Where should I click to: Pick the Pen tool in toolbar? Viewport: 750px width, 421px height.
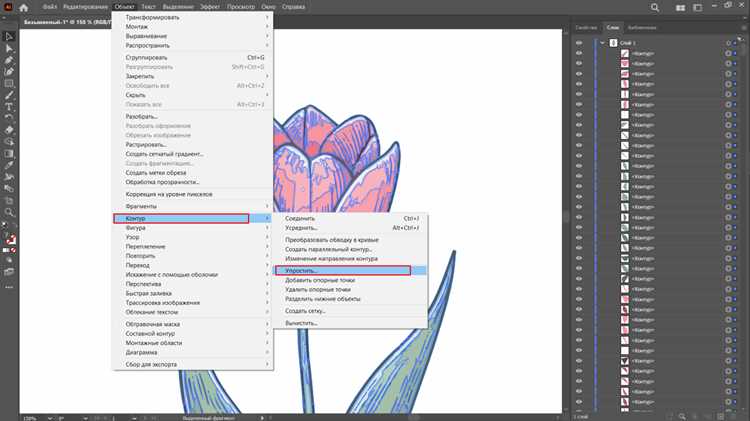pos(9,60)
